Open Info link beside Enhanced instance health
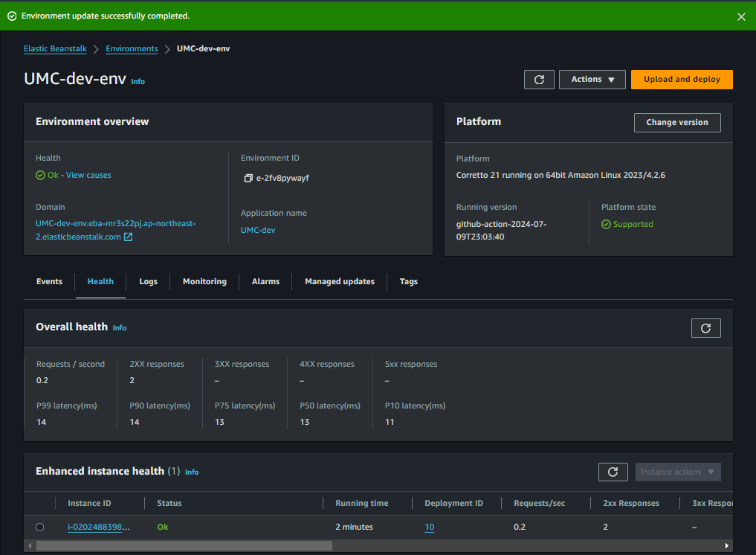The image size is (756, 555). (x=192, y=472)
